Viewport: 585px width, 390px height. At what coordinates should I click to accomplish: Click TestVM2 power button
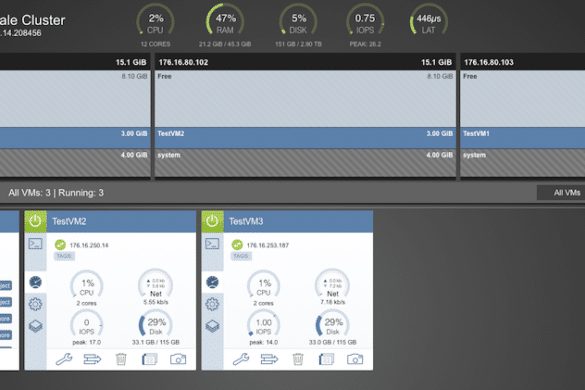[x=35, y=221]
